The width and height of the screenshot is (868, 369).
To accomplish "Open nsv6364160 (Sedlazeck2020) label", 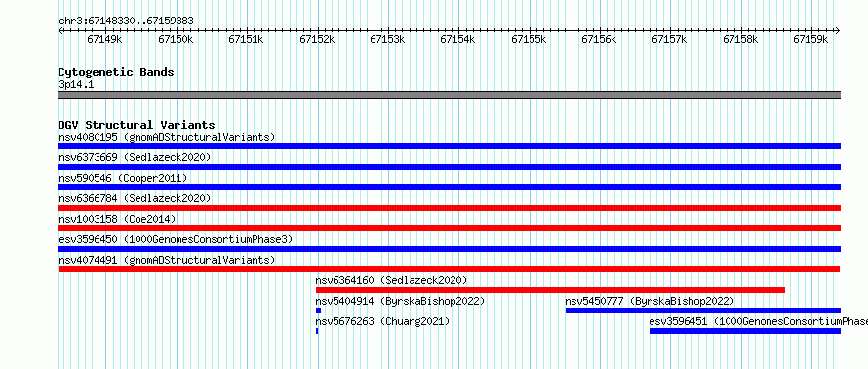I will coord(391,280).
